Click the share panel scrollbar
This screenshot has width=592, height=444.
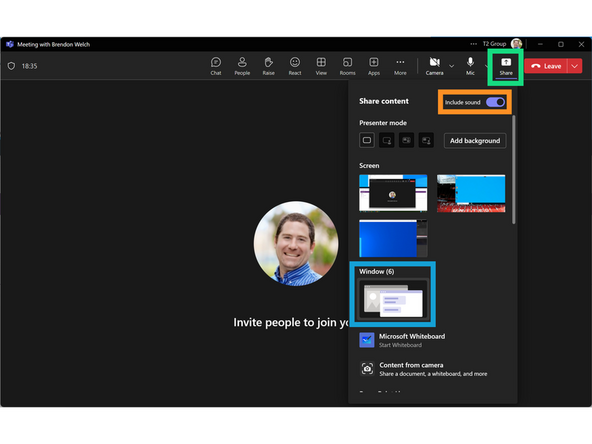coord(513,170)
